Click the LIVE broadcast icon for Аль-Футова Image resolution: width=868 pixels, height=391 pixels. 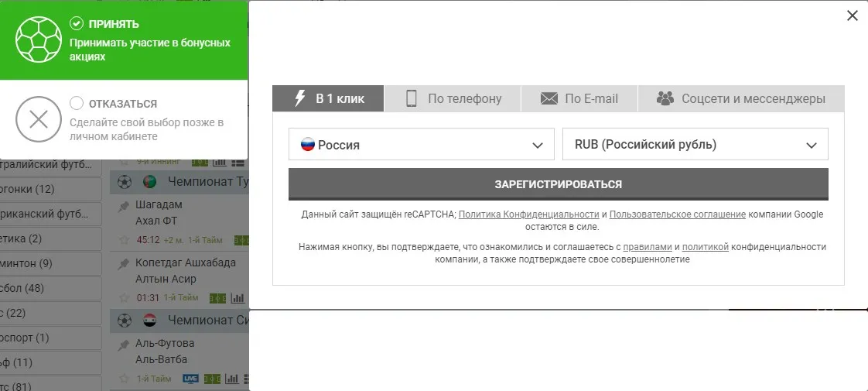pyautogui.click(x=190, y=379)
